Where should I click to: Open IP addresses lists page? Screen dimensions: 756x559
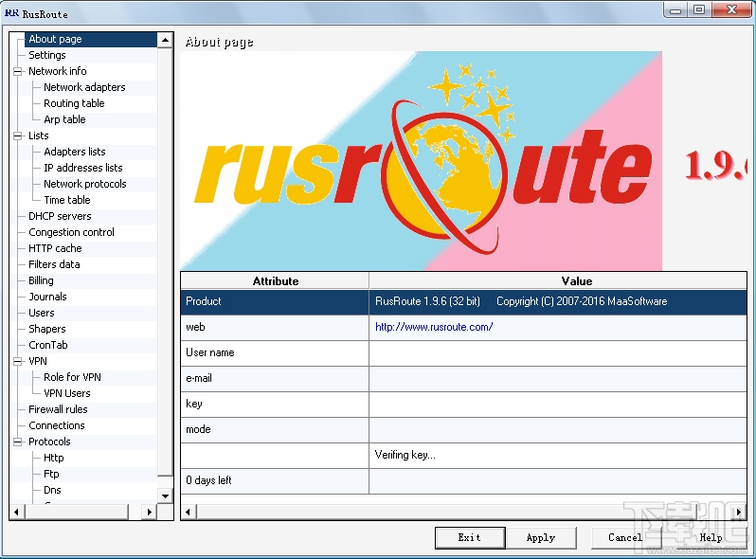83,168
